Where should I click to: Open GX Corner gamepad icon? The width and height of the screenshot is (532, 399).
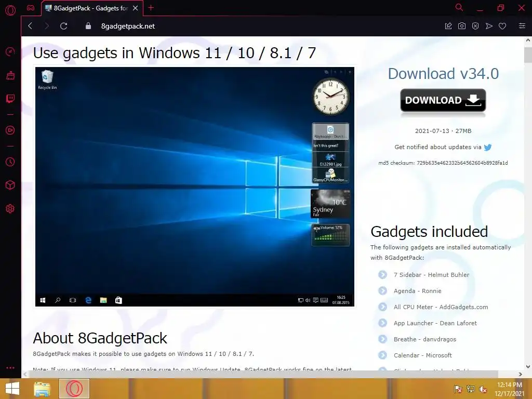31,8
